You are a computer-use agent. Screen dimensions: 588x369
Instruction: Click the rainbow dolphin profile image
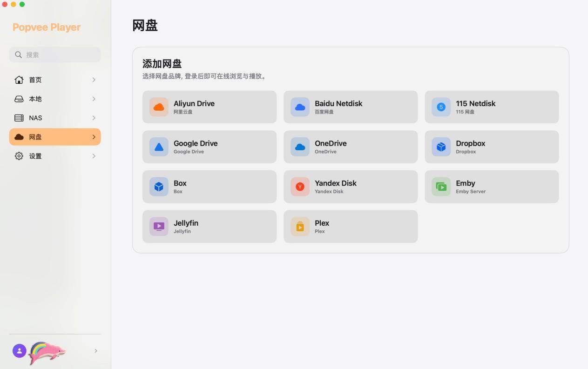[x=47, y=353]
